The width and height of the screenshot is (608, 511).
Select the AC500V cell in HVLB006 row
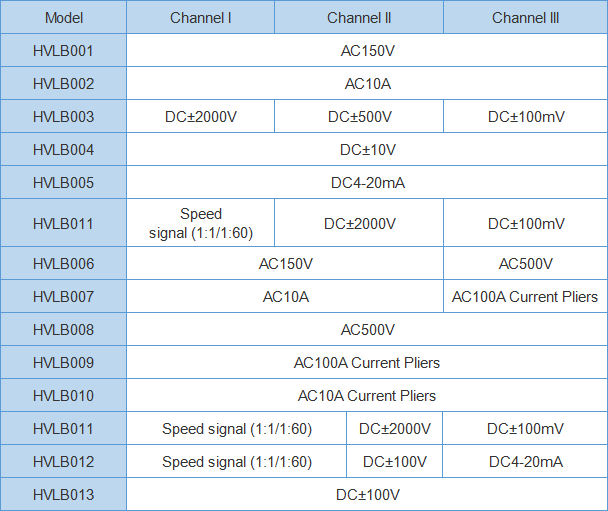[x=525, y=264]
